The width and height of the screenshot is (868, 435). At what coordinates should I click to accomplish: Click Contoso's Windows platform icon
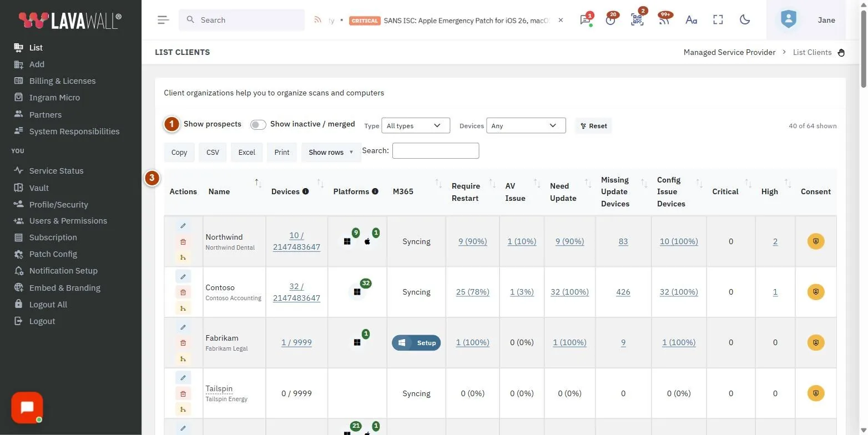point(357,292)
